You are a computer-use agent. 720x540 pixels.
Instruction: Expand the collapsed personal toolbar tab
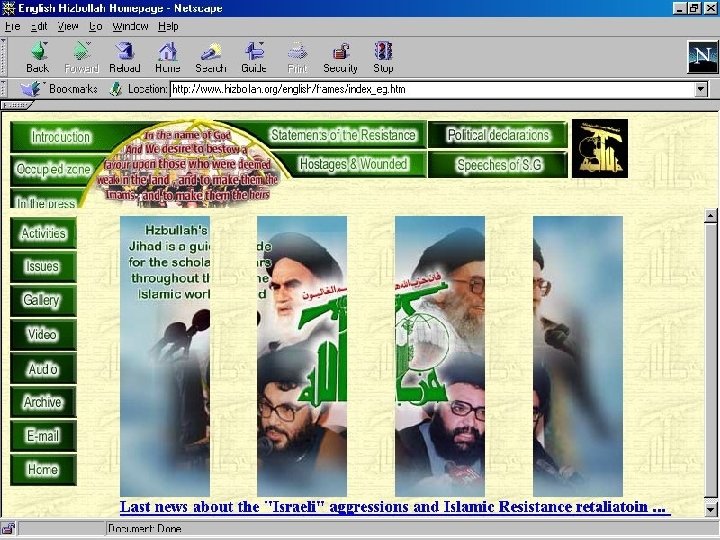17,105
